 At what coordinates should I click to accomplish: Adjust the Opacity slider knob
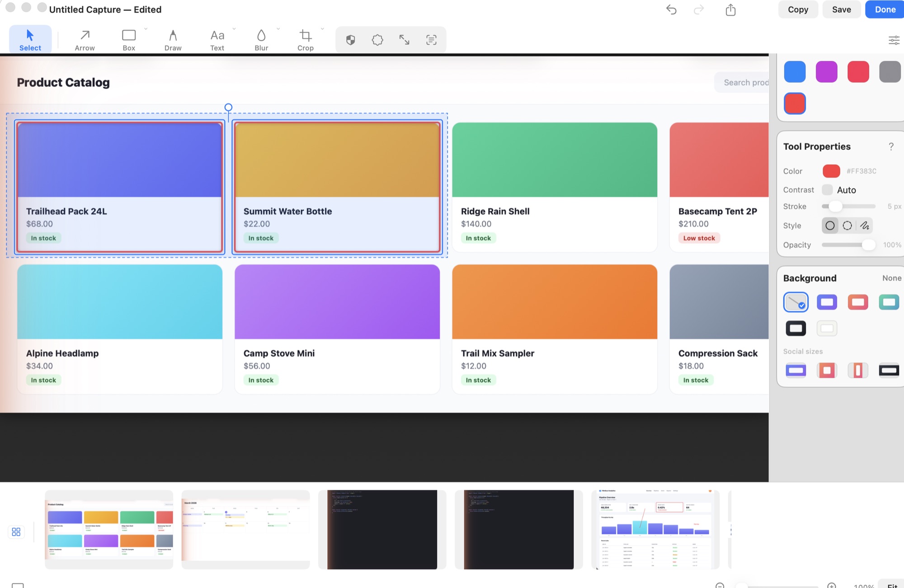pyautogui.click(x=868, y=245)
